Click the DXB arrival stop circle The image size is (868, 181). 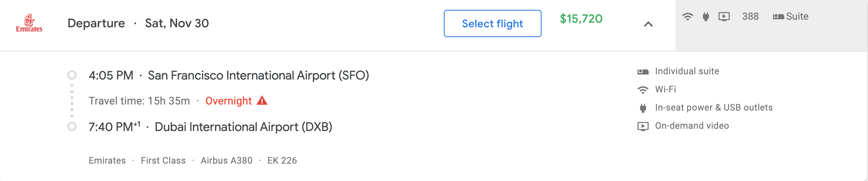pos(72,126)
